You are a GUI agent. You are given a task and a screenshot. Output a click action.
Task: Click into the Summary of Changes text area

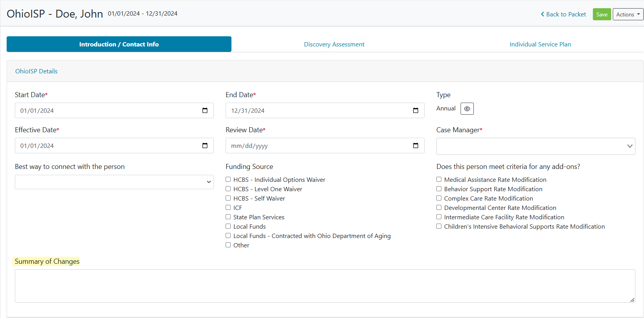(325, 286)
